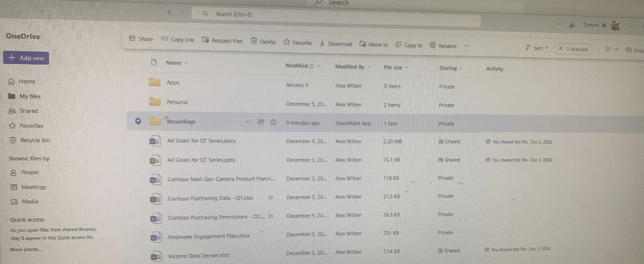Image resolution: width=644 pixels, height=264 pixels.
Task: Click Shared status of Ad Goals docx
Action: pos(449,141)
